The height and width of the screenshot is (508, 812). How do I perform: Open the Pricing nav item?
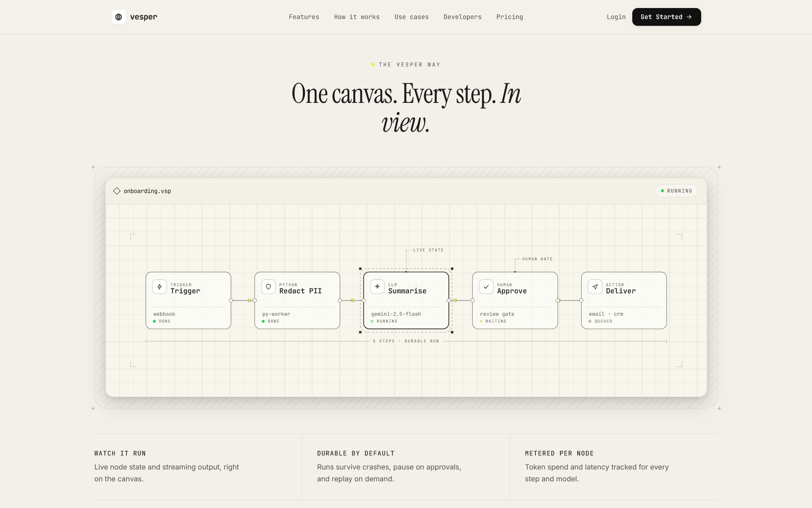pos(510,17)
